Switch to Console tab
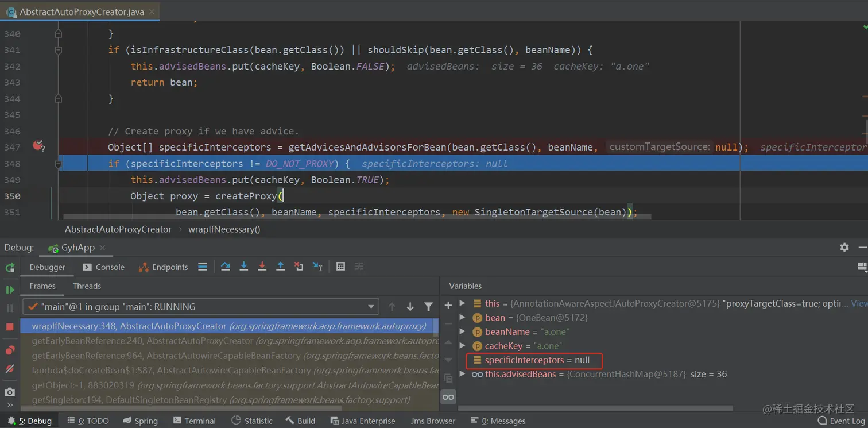The image size is (868, 428). tap(103, 267)
